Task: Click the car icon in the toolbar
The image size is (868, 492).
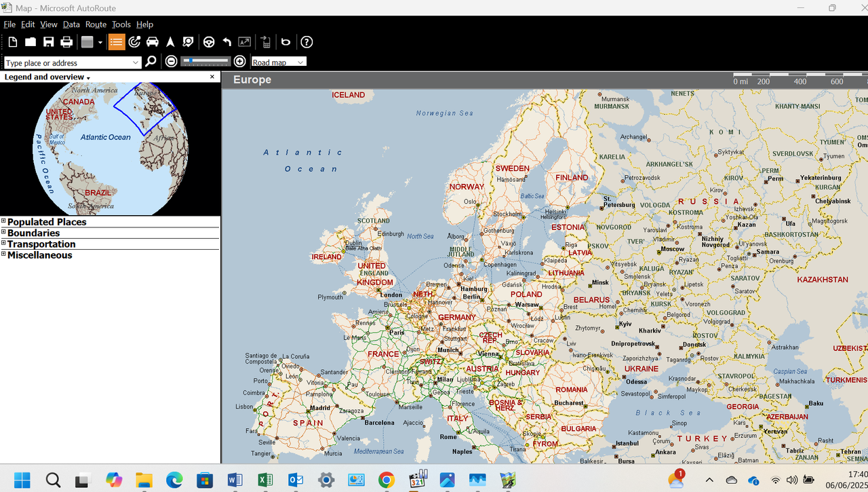Action: [x=153, y=42]
